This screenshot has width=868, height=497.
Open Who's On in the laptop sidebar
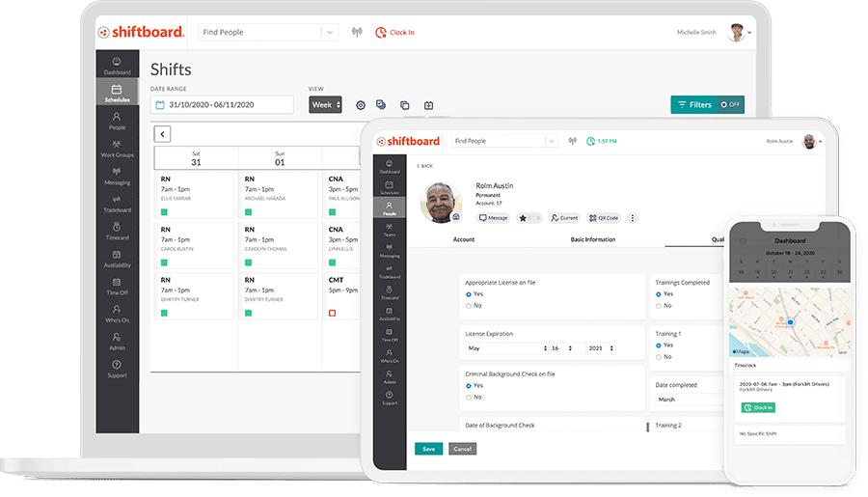pyautogui.click(x=117, y=314)
